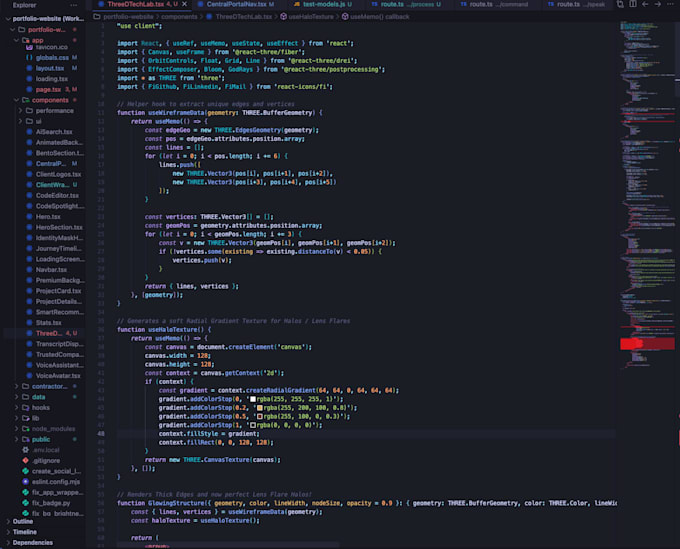The height and width of the screenshot is (549, 680).
Task: Switch to the test-models.js tab
Action: tap(323, 4)
